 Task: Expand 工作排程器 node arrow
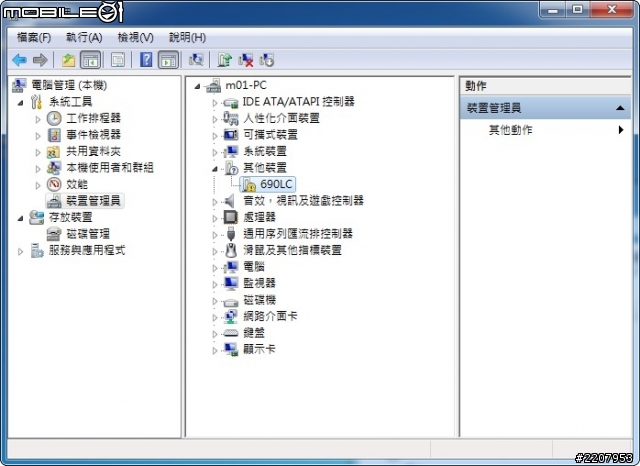coord(38,119)
